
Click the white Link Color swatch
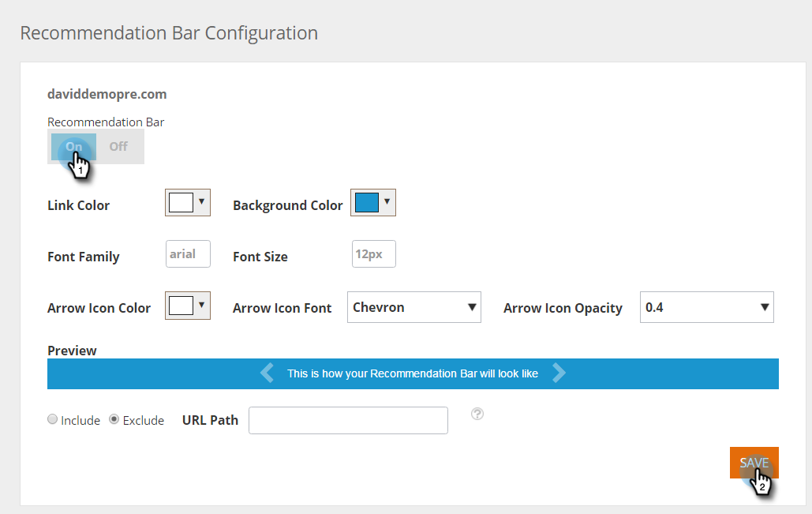181,203
